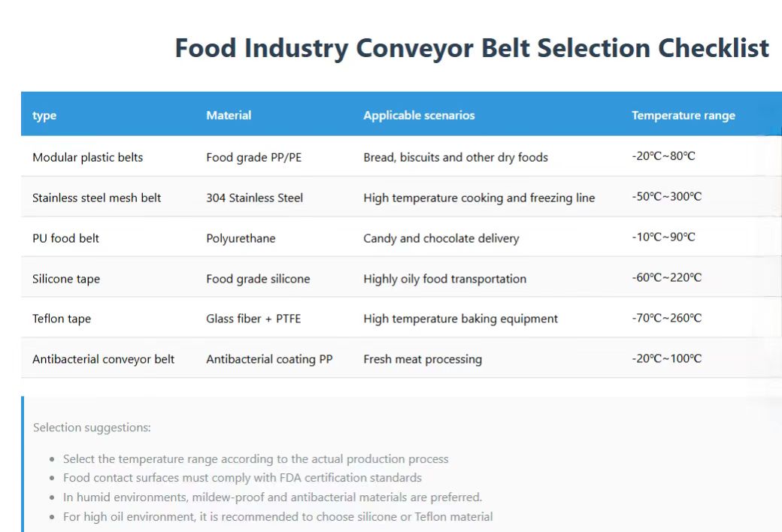Viewport: 782px width, 532px height.
Task: Click the "Food grade PP/PE" material cell
Action: click(253, 157)
